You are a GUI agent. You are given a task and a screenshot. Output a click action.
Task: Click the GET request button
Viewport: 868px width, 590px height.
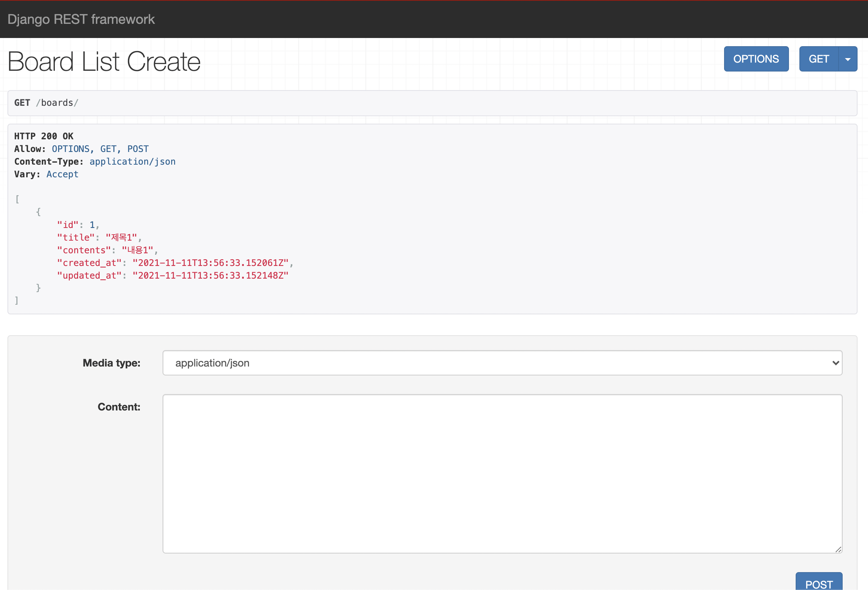(x=818, y=59)
